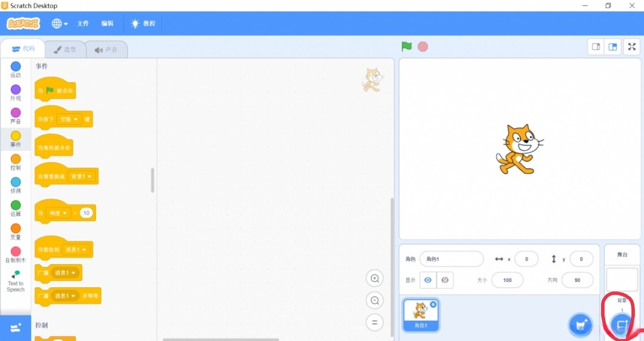This screenshot has height=341, width=644.
Task: Enter full screen stage mode
Action: coord(631,47)
